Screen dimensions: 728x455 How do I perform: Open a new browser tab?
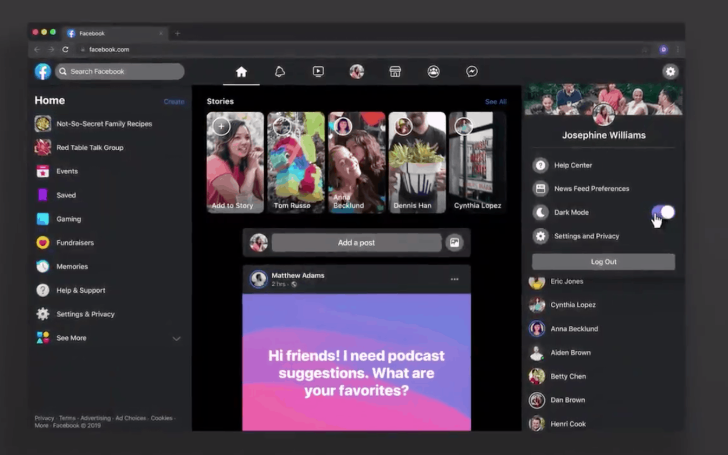(x=177, y=33)
